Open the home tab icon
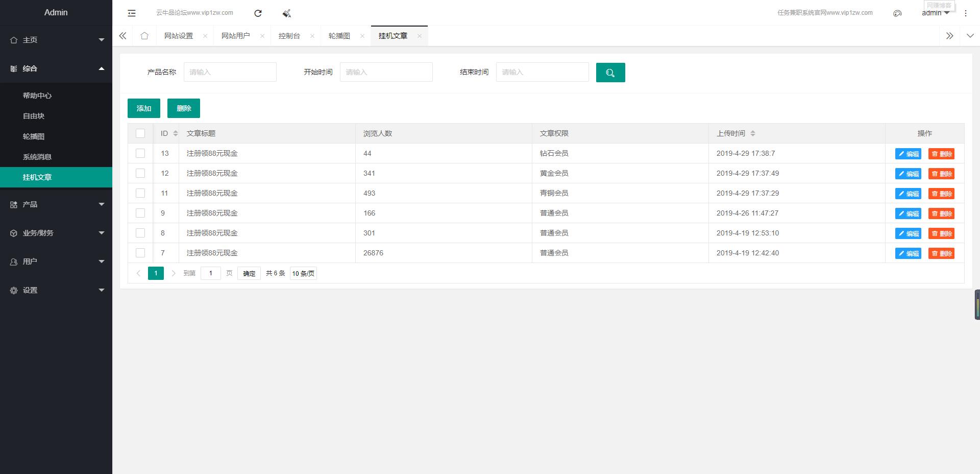Image resolution: width=980 pixels, height=474 pixels. pyautogui.click(x=144, y=36)
